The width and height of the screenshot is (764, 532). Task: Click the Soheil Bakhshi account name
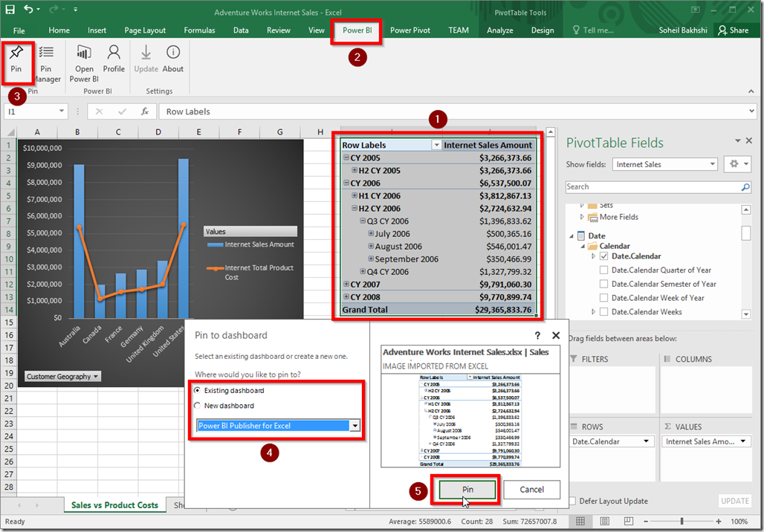click(683, 30)
